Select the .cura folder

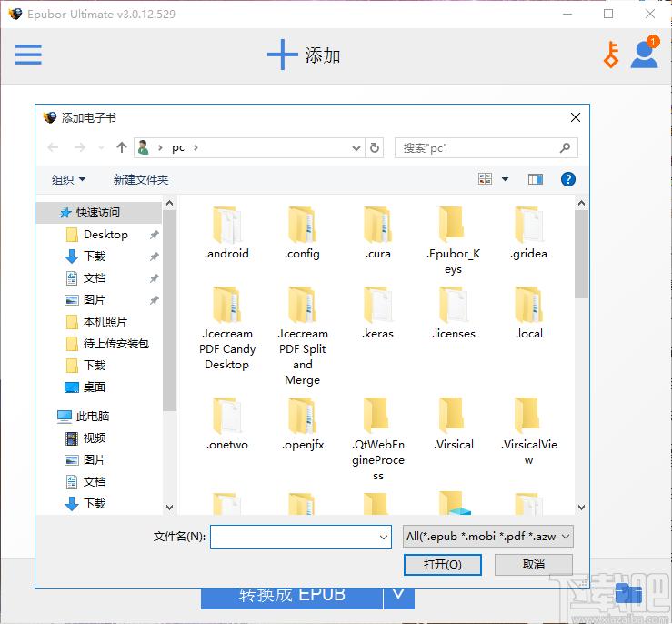pyautogui.click(x=377, y=233)
